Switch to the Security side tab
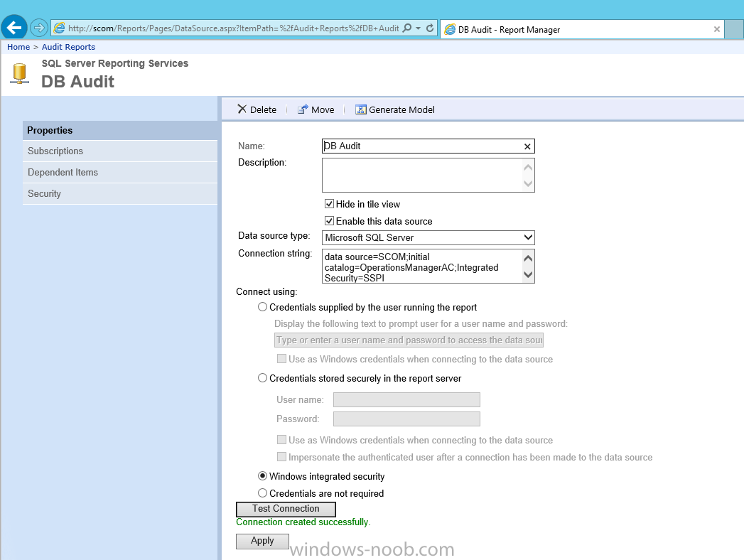 click(x=120, y=193)
